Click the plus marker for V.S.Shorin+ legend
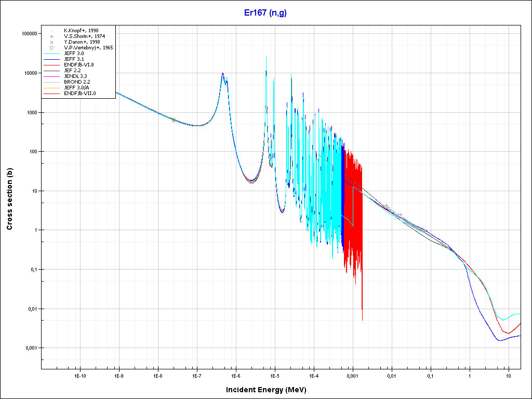 [x=52, y=36]
